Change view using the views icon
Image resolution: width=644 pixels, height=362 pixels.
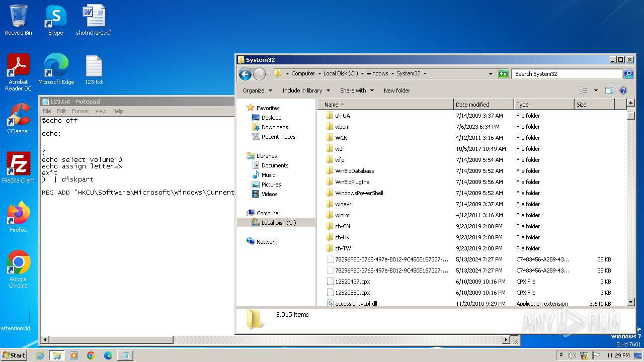point(584,90)
